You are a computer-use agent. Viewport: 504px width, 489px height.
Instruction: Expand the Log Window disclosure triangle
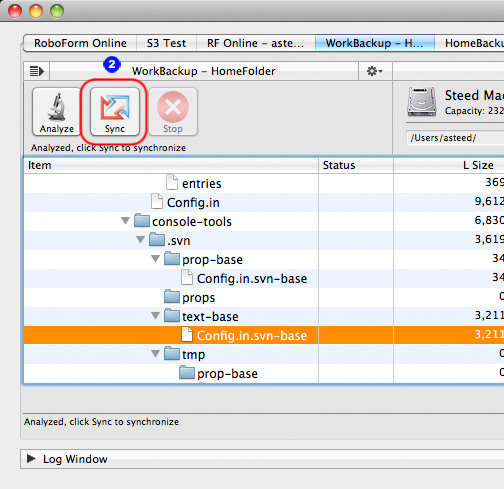tap(31, 458)
